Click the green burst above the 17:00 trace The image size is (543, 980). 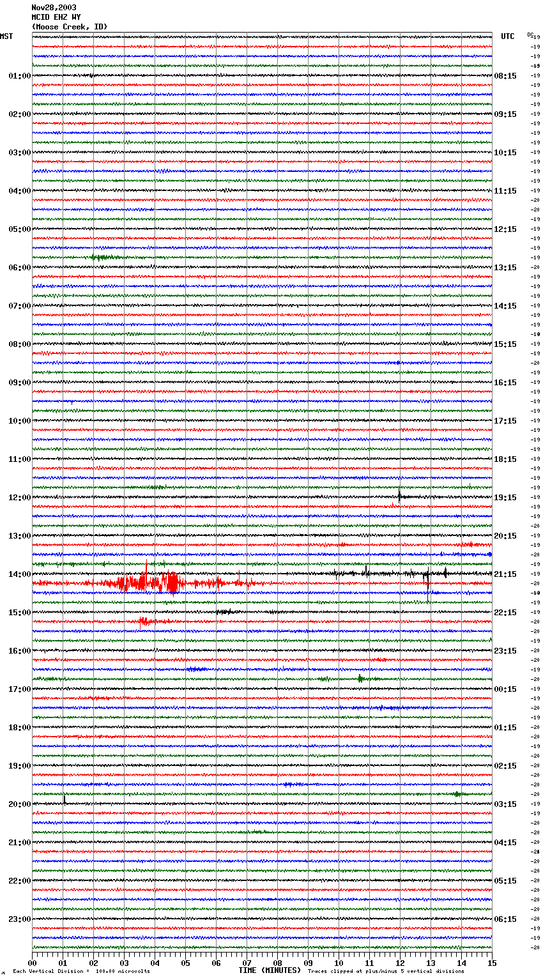(x=360, y=678)
